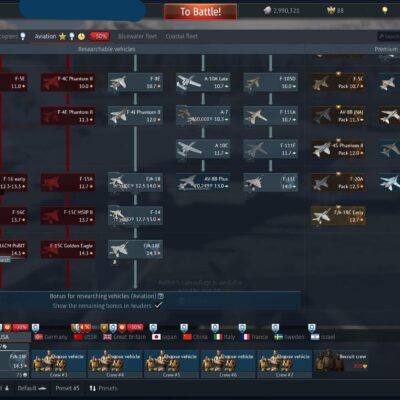Select the premium F/A-18C Early tile

tap(338, 216)
